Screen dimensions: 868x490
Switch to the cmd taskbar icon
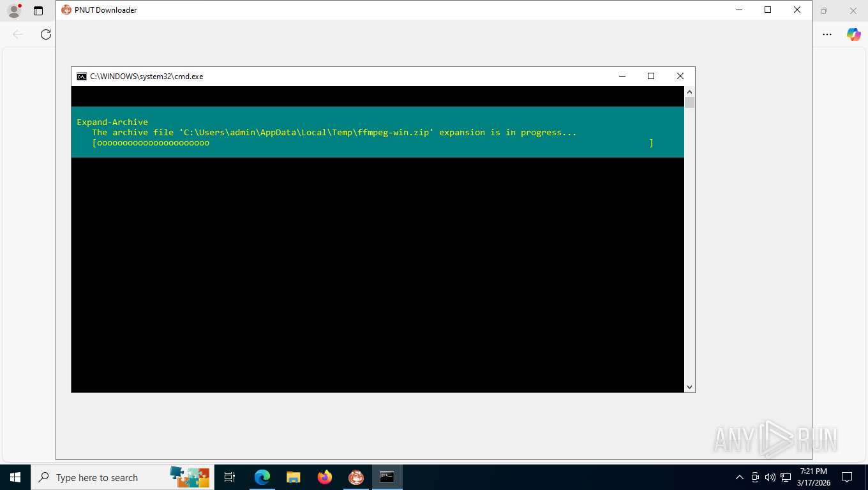point(387,477)
